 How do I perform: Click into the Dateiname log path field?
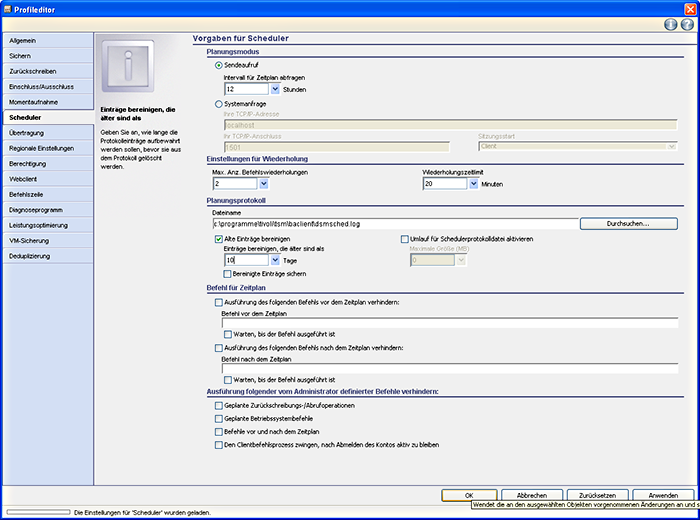400,224
